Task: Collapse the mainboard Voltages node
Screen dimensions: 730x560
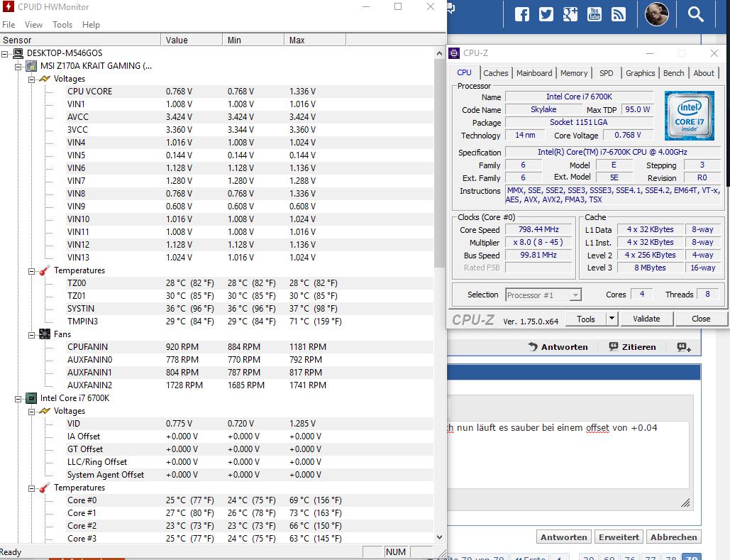Action: point(32,79)
